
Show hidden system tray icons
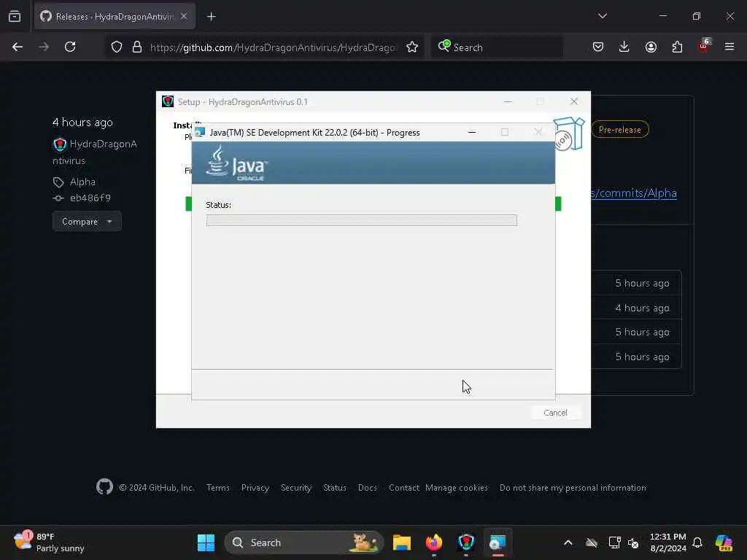[x=568, y=542]
